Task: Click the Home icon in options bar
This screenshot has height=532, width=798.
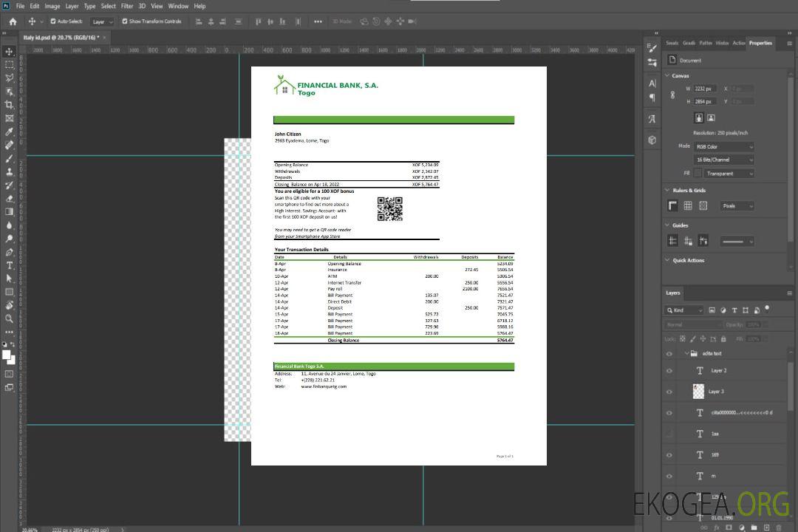Action: point(13,21)
